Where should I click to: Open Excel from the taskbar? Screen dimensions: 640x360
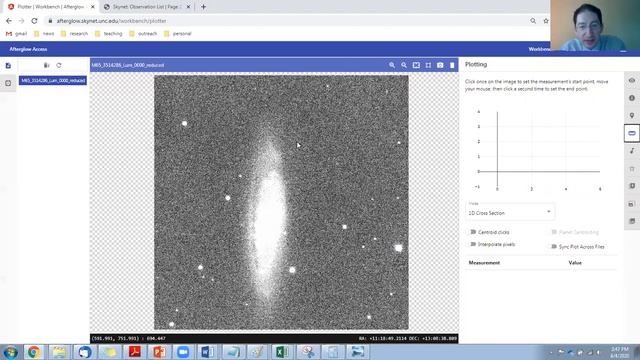[x=282, y=352]
